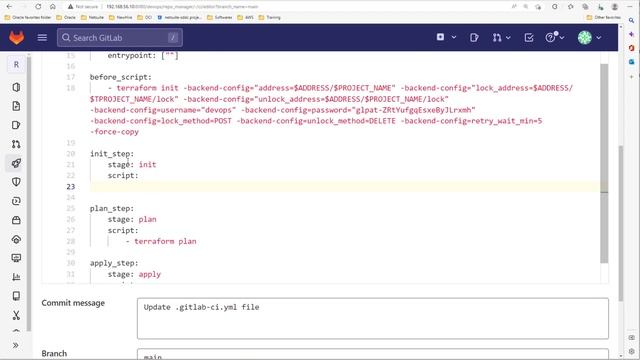Image resolution: width=640 pixels, height=360 pixels.
Task: Open Monitor sidebar icon
Action: click(16, 258)
